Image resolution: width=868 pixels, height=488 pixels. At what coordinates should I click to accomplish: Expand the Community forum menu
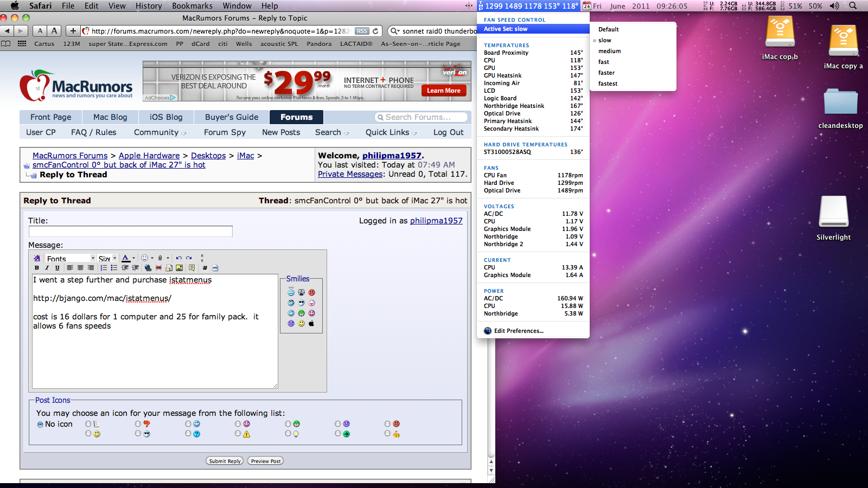tap(160, 132)
